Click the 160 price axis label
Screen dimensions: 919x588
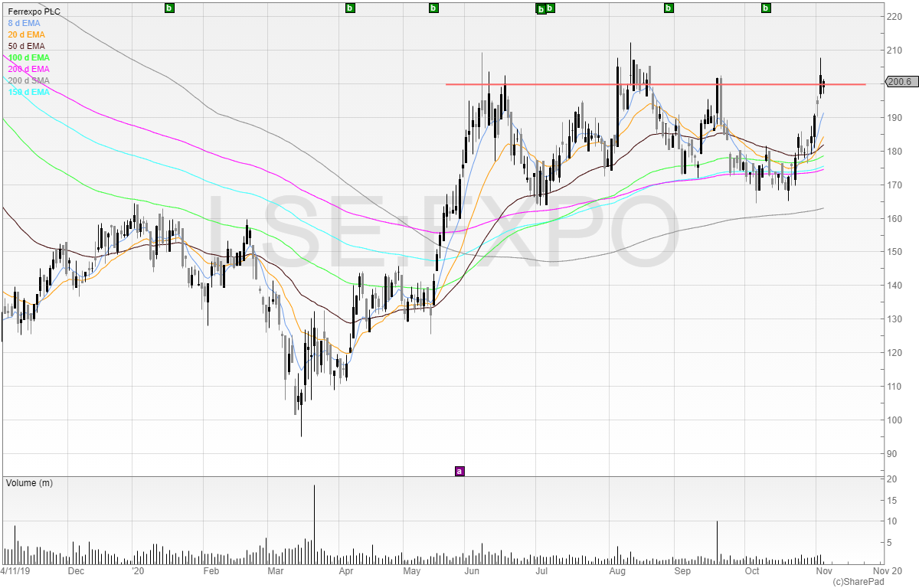click(894, 219)
